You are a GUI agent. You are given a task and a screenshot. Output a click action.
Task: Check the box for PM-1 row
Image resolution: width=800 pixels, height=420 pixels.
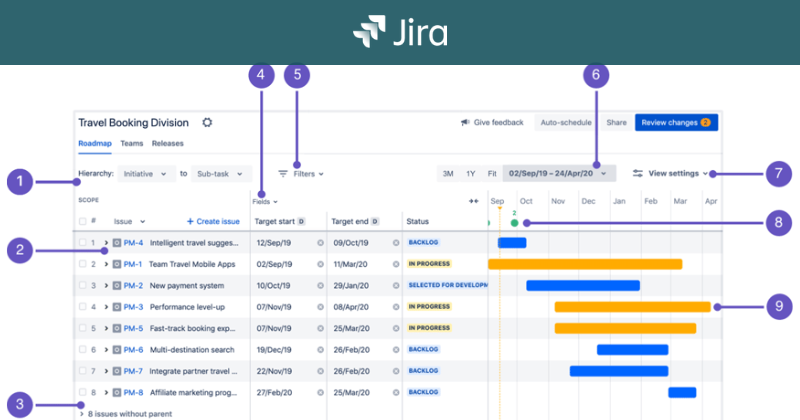[x=83, y=264]
